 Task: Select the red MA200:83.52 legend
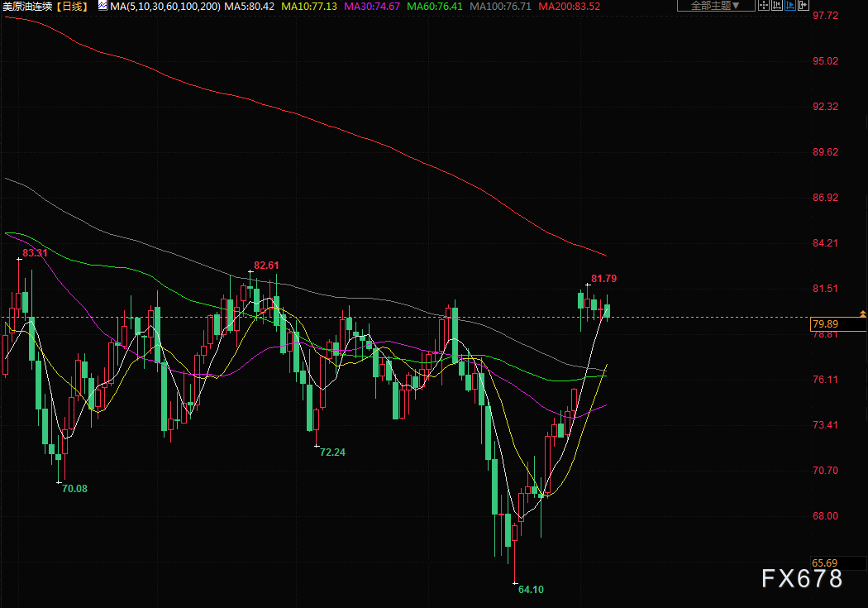569,6
